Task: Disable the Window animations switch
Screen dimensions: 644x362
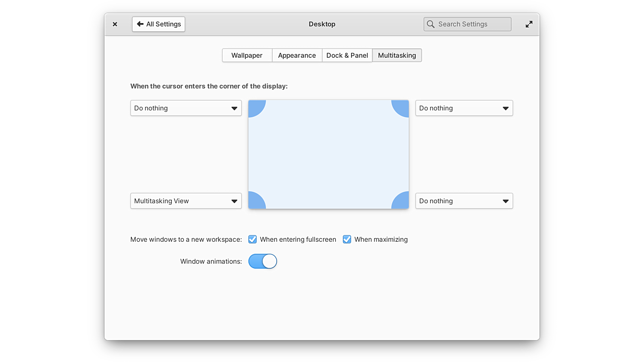Action: click(x=262, y=261)
